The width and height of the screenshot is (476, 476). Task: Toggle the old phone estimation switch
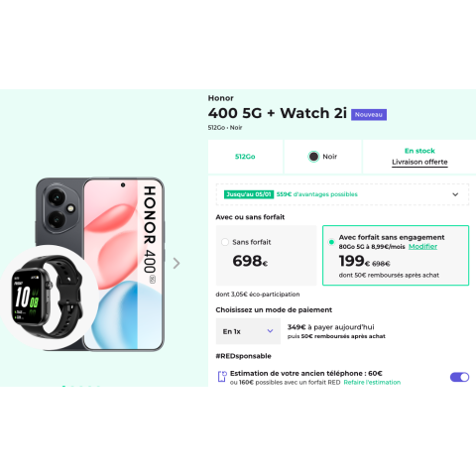coord(459,377)
